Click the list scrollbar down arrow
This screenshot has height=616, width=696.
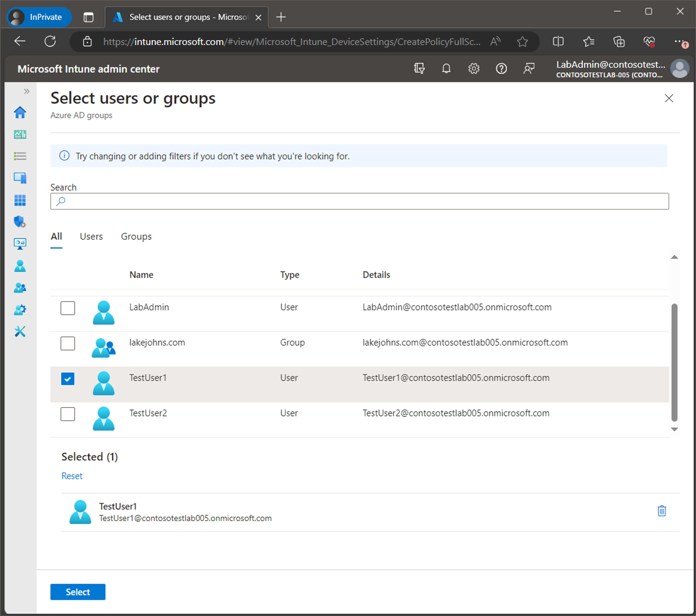pyautogui.click(x=674, y=430)
